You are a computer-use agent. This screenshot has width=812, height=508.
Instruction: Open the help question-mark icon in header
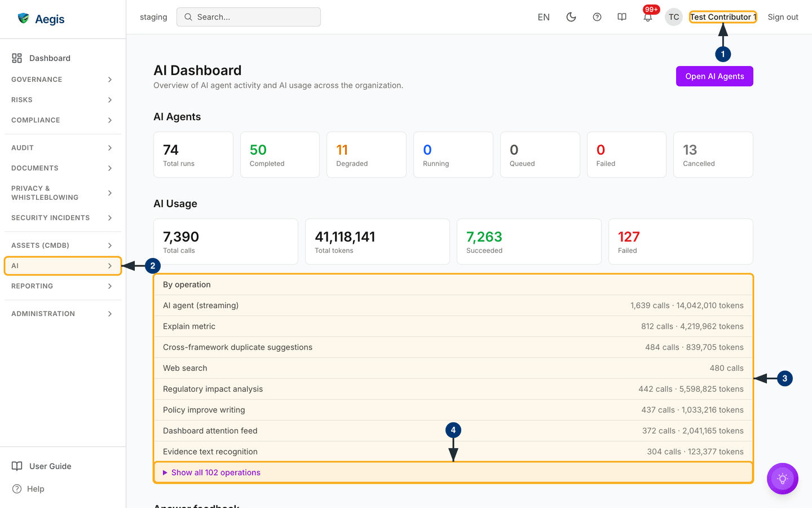597,17
